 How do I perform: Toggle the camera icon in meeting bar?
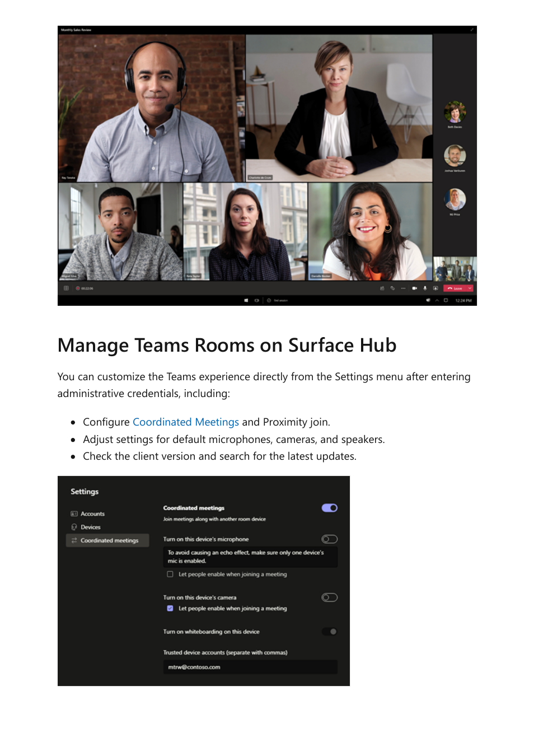click(415, 288)
